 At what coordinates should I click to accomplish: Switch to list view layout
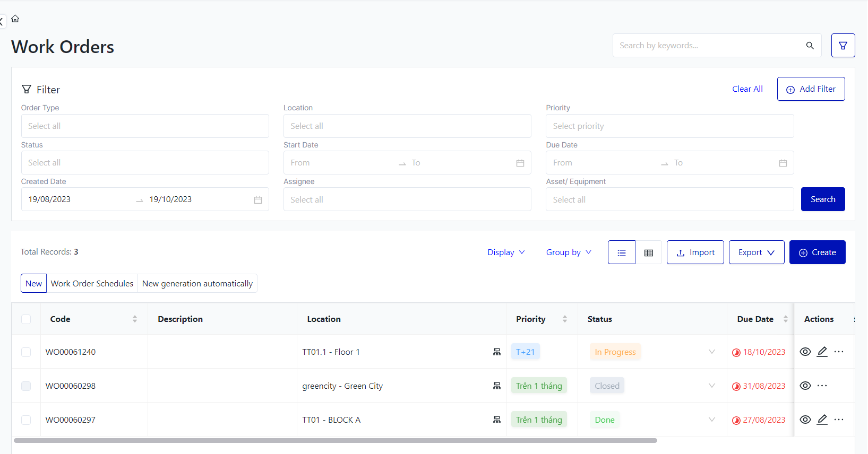click(621, 252)
